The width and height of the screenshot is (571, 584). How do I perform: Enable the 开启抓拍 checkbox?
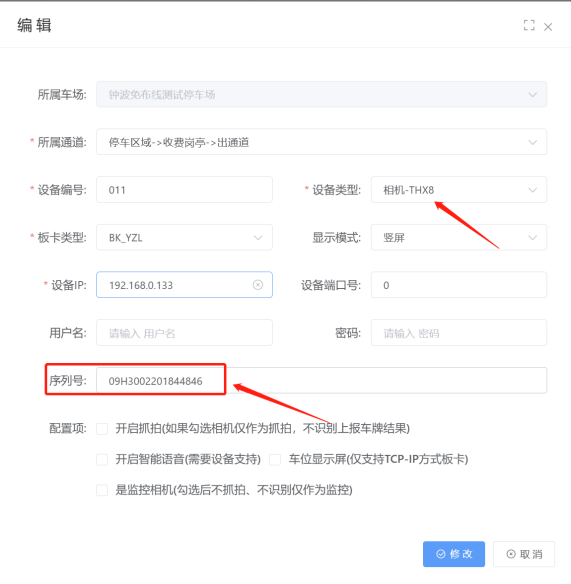(x=102, y=429)
